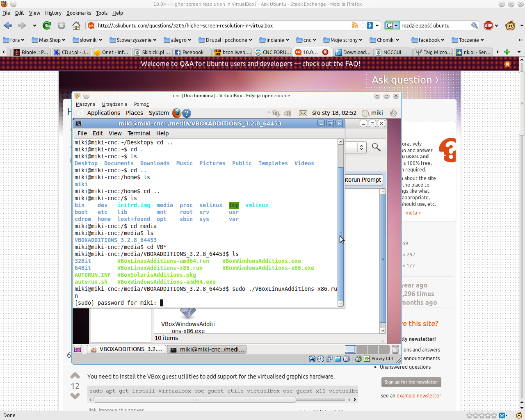Click Firefox forward arrow button
The height and width of the screenshot is (420, 525).
coord(22,25)
